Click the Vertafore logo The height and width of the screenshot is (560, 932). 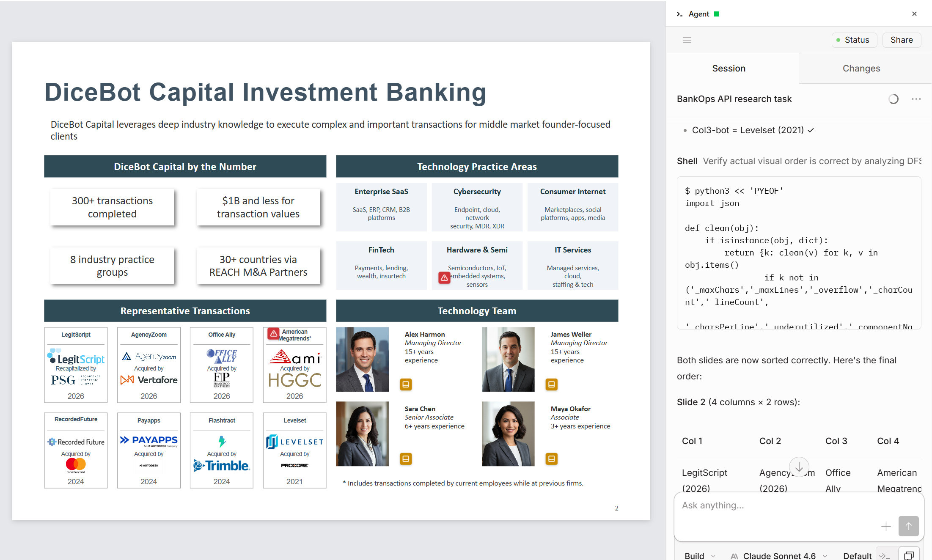tap(149, 380)
